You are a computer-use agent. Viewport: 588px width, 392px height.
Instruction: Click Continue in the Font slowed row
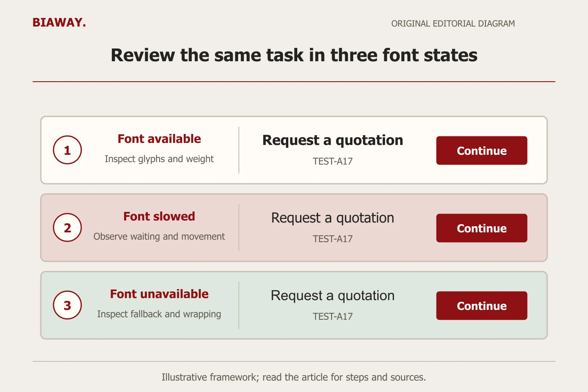tap(482, 228)
